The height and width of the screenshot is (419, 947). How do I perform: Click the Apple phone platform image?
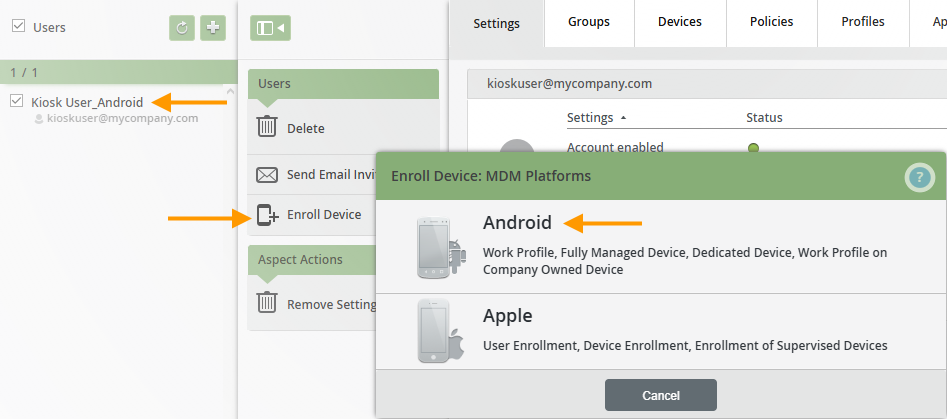coord(440,331)
